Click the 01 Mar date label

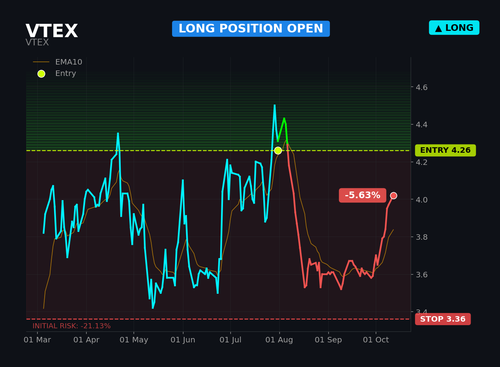(x=37, y=340)
